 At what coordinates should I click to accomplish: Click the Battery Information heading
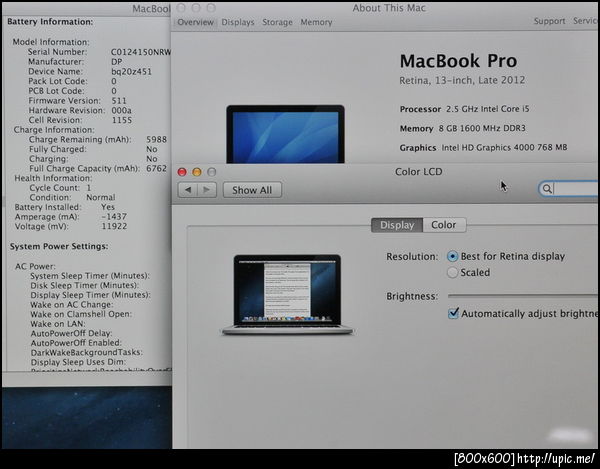coord(50,22)
